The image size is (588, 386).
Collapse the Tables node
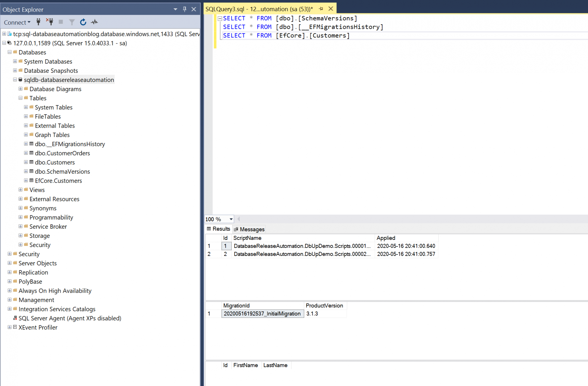pos(20,98)
